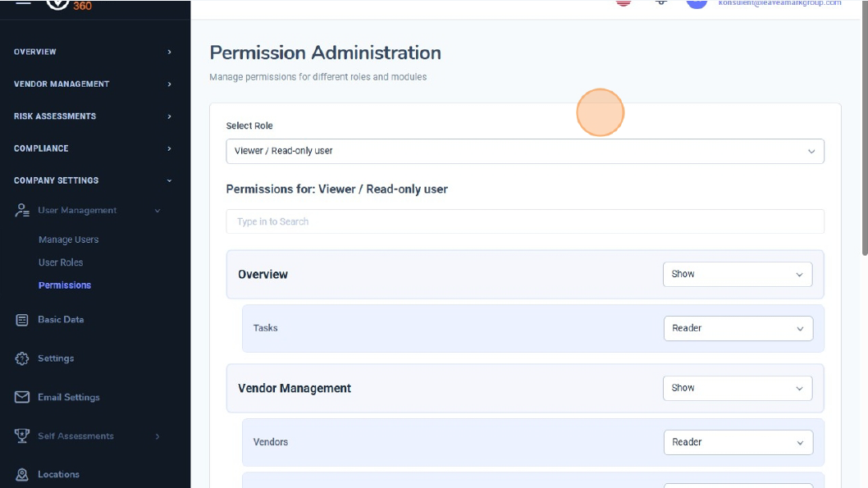Toggle the hamburger sidebar menu icon
The width and height of the screenshot is (868, 488).
[23, 2]
